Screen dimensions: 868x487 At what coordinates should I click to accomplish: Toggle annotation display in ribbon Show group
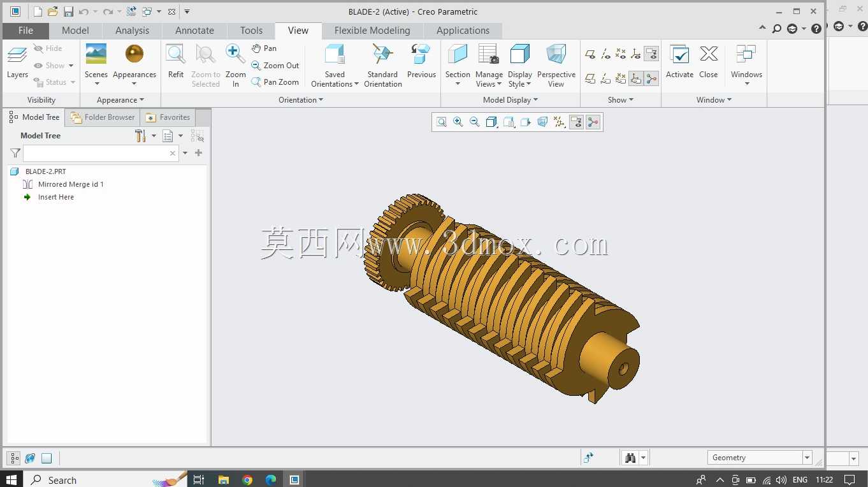(x=651, y=54)
